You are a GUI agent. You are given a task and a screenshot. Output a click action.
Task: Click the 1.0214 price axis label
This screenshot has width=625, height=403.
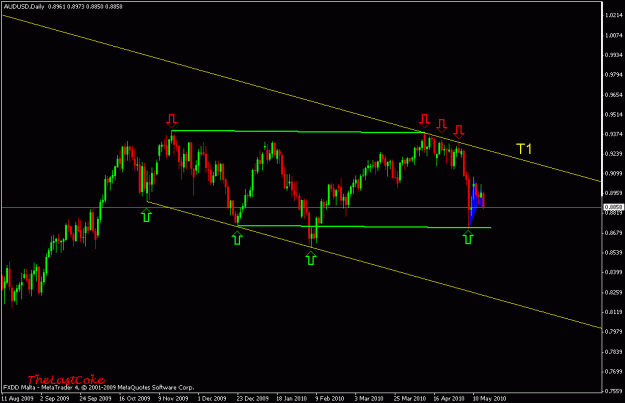(x=613, y=15)
